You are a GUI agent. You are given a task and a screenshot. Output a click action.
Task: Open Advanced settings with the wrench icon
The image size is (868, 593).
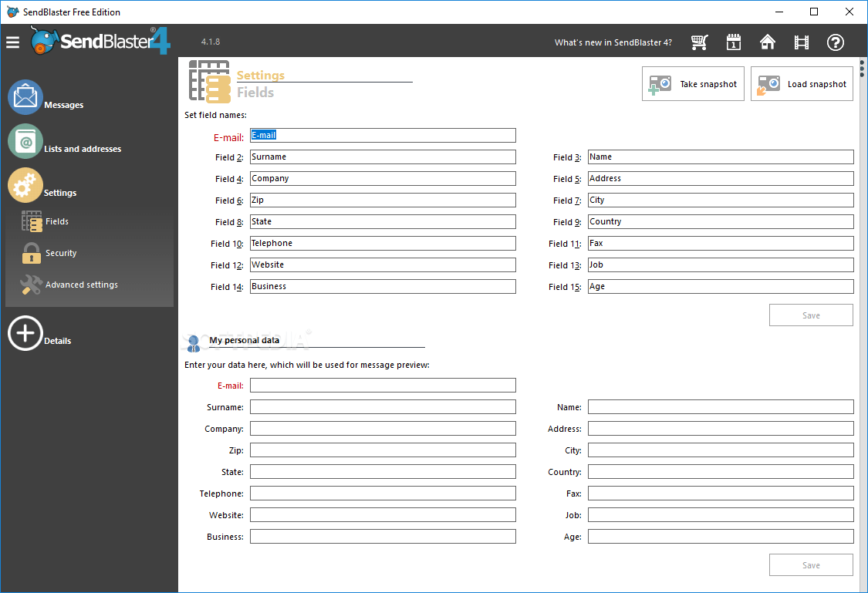[31, 284]
